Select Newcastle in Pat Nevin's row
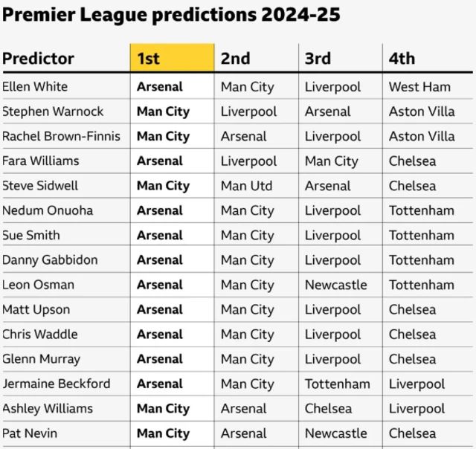Image resolution: width=476 pixels, height=449 pixels. [335, 433]
